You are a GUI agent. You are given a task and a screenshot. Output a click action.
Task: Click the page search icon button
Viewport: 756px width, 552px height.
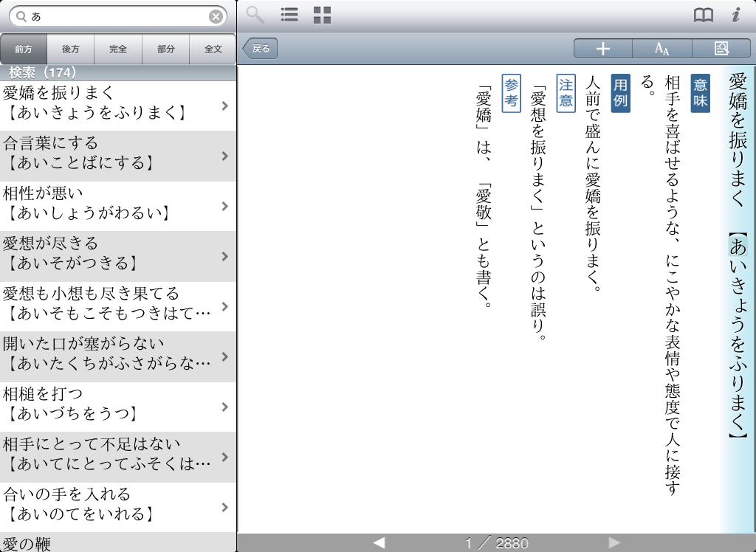click(x=721, y=49)
